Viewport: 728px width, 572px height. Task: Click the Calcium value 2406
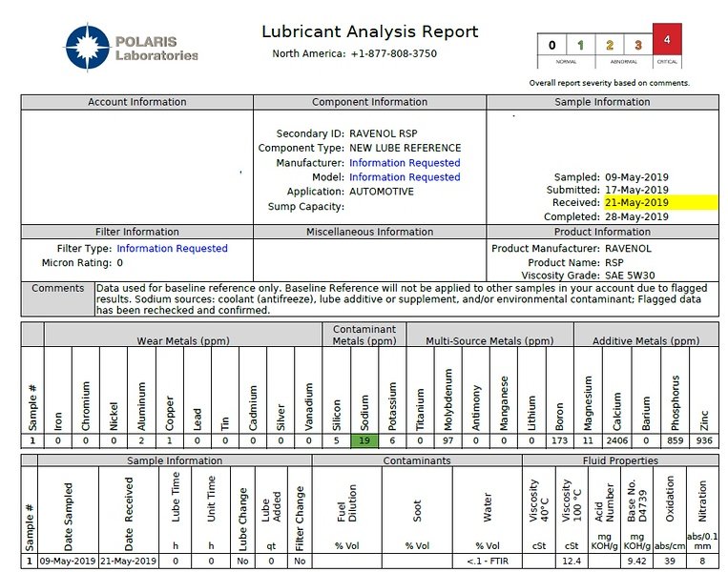[616, 440]
